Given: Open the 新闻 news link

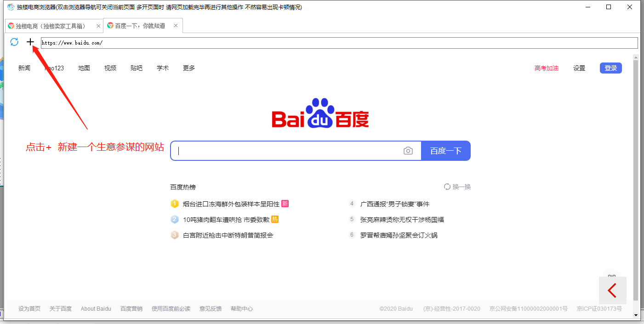Looking at the screenshot, I should pyautogui.click(x=24, y=68).
